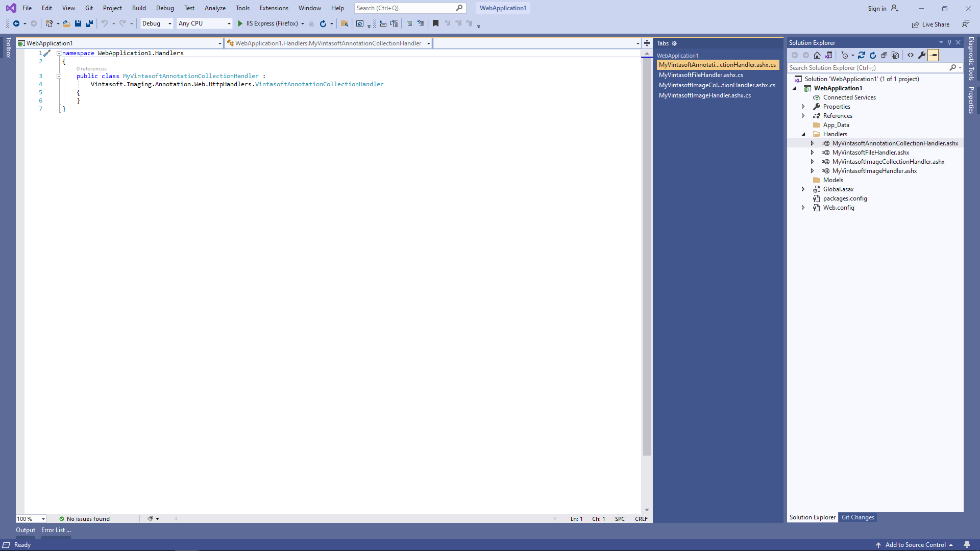980x551 pixels.
Task: Toggle a bookmark on the current line
Action: (x=435, y=23)
